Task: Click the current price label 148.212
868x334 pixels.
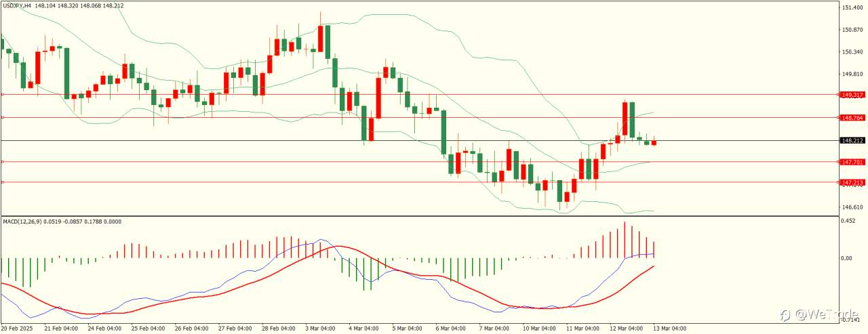Action: [852, 141]
